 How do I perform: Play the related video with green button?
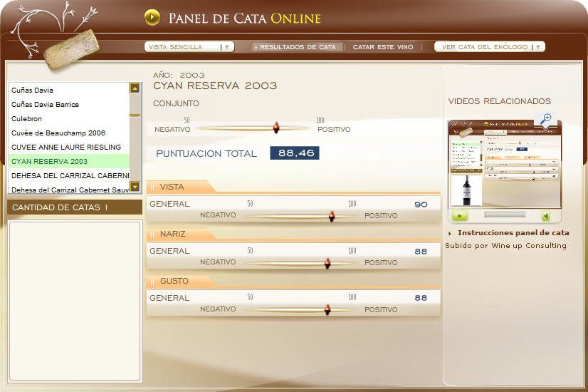tap(460, 216)
